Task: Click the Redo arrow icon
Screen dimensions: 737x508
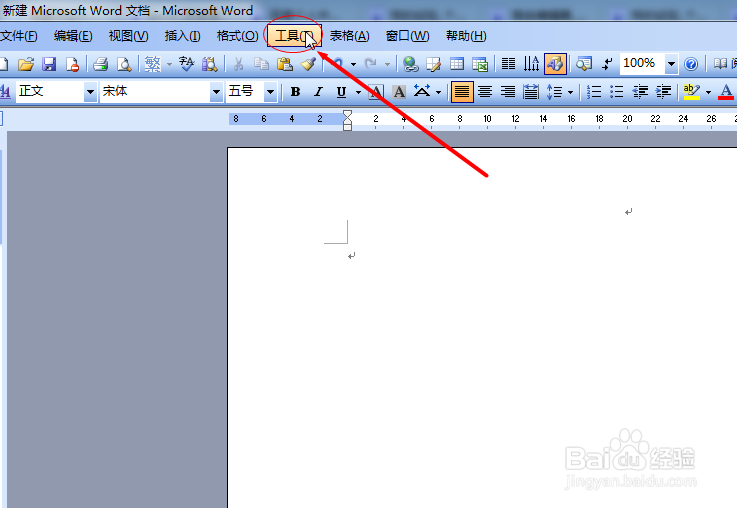Action: (371, 63)
